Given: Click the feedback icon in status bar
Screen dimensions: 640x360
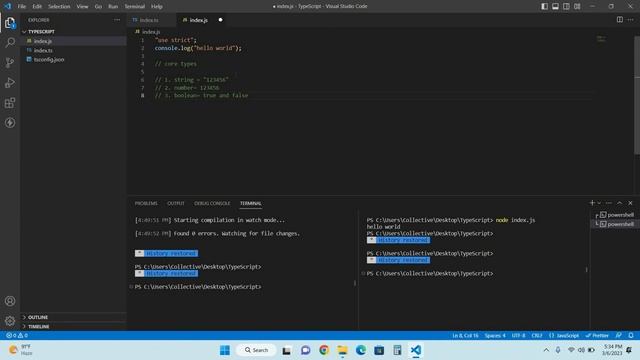Looking at the screenshot, I should click(x=619, y=335).
